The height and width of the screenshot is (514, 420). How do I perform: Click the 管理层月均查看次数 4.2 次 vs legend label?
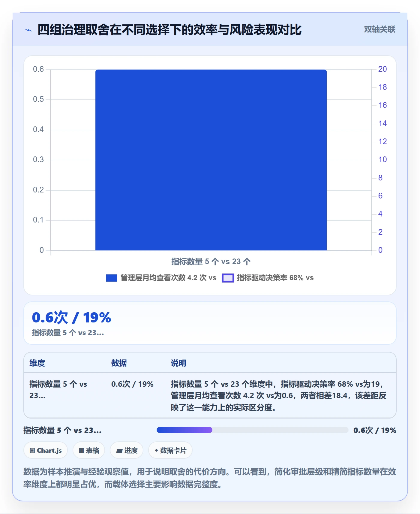[168, 278]
